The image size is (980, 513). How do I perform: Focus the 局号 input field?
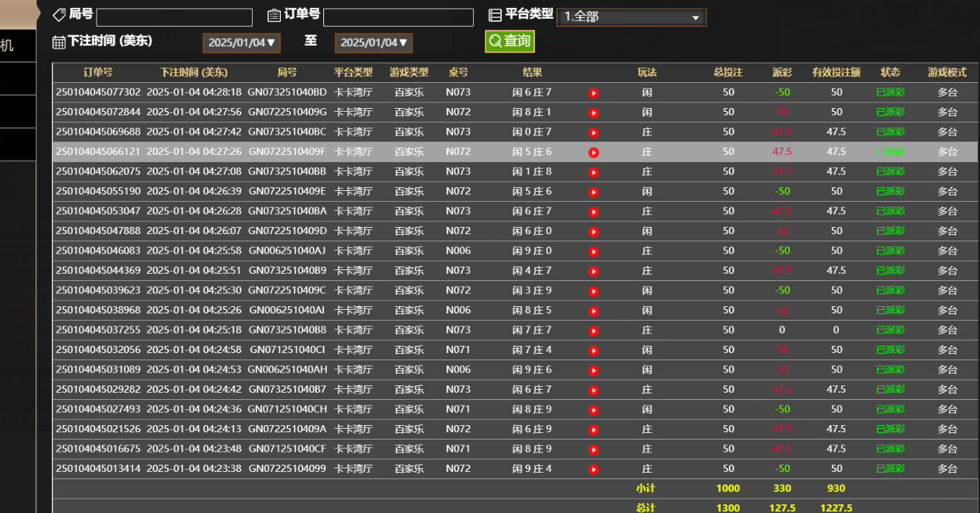click(174, 17)
